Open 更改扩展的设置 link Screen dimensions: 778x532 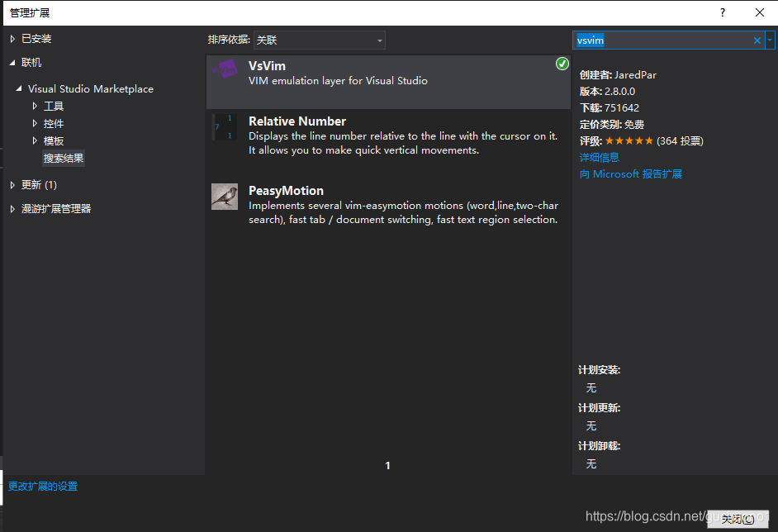point(43,487)
